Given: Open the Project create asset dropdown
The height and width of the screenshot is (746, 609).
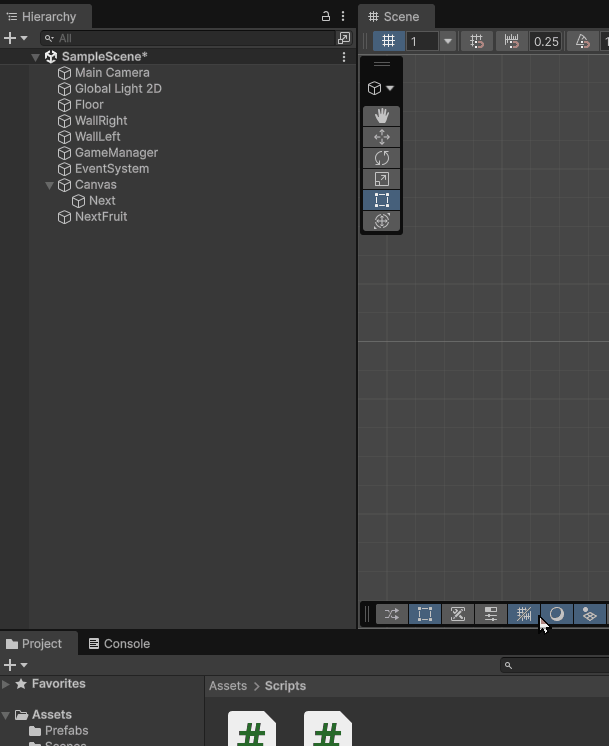Looking at the screenshot, I should pyautogui.click(x=15, y=665).
